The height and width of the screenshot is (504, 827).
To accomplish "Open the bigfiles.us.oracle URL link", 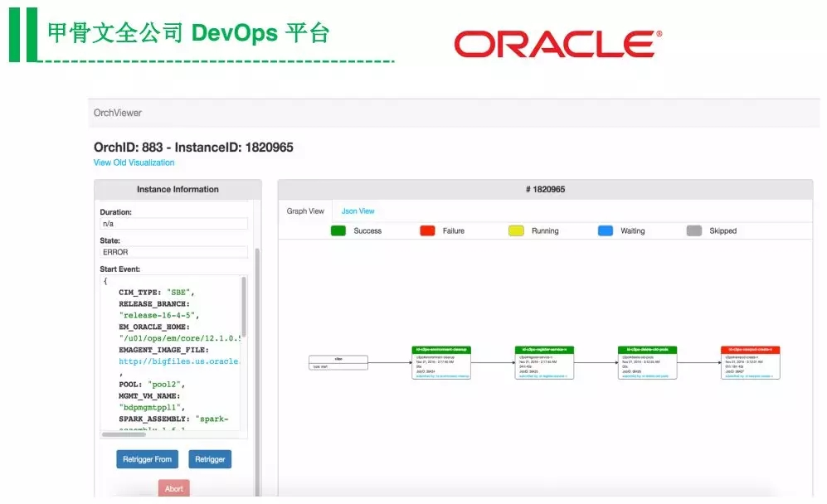I will (178, 361).
